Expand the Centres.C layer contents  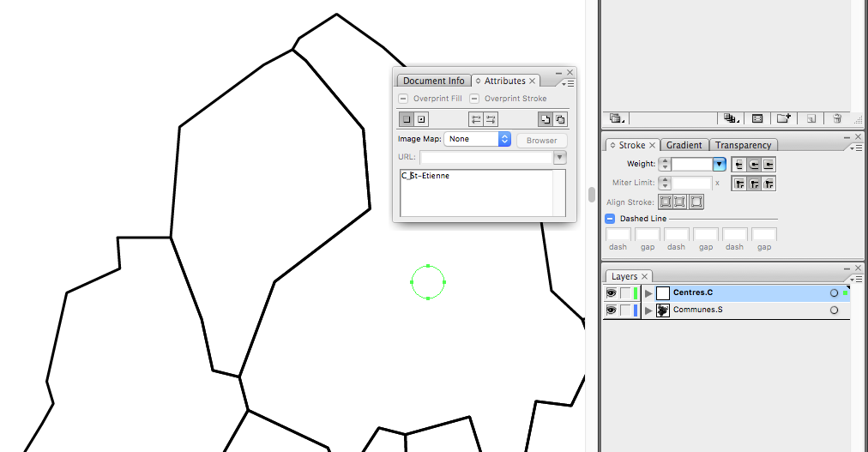648,293
